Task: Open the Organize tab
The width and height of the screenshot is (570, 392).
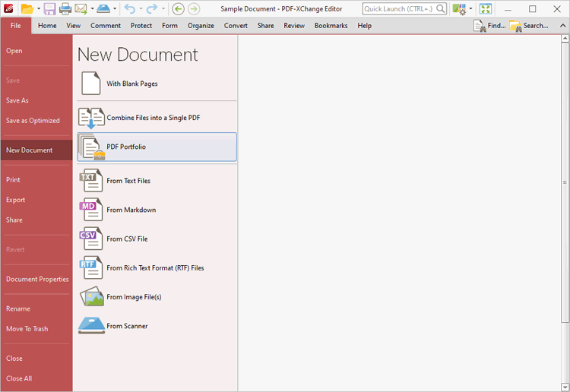Action: click(x=201, y=26)
